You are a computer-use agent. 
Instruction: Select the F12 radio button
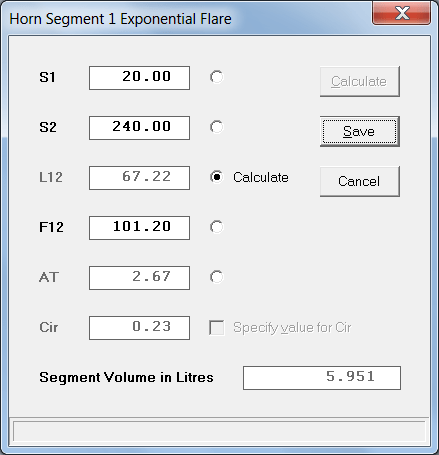(216, 227)
